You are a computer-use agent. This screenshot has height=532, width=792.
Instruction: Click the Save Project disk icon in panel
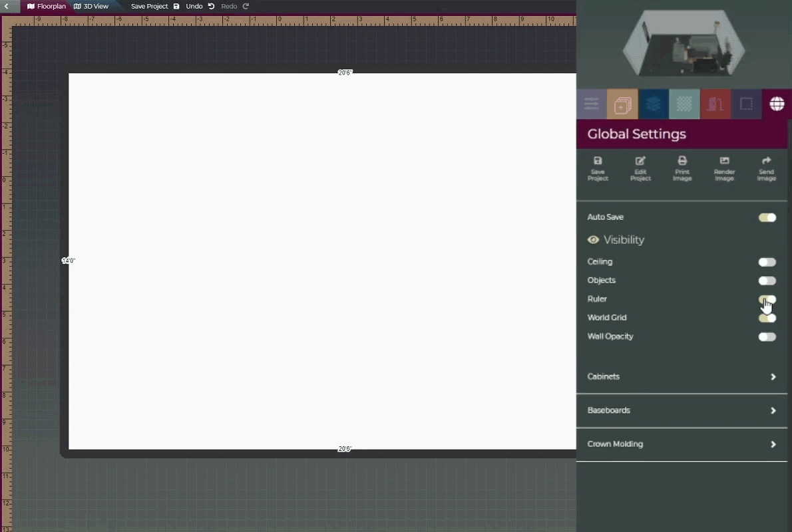click(x=598, y=161)
